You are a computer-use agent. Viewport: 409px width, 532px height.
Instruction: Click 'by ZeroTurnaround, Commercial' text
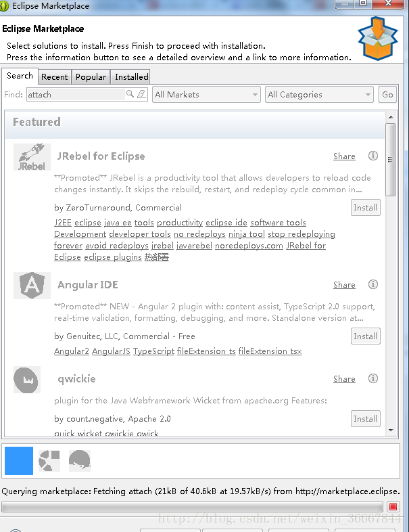coord(118,208)
